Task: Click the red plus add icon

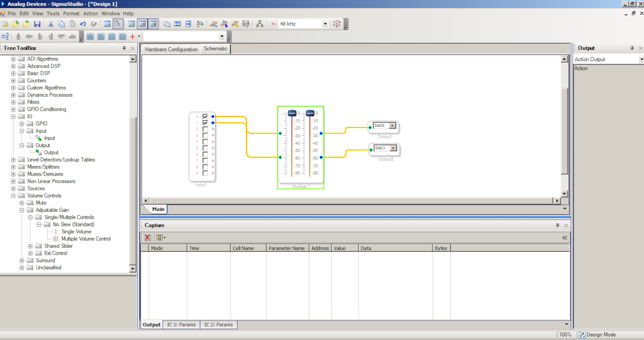Action: [x=132, y=37]
